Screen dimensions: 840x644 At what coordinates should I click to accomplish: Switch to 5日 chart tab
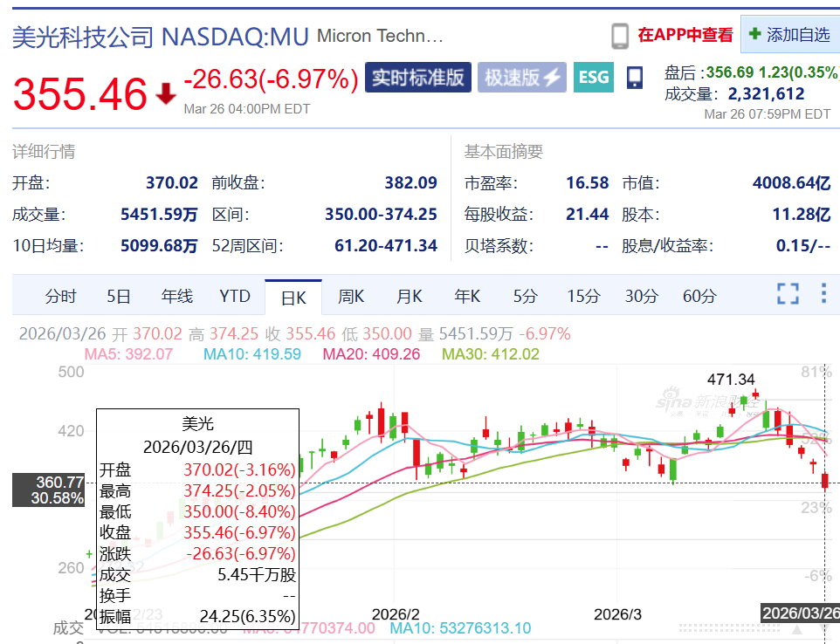[x=119, y=296]
